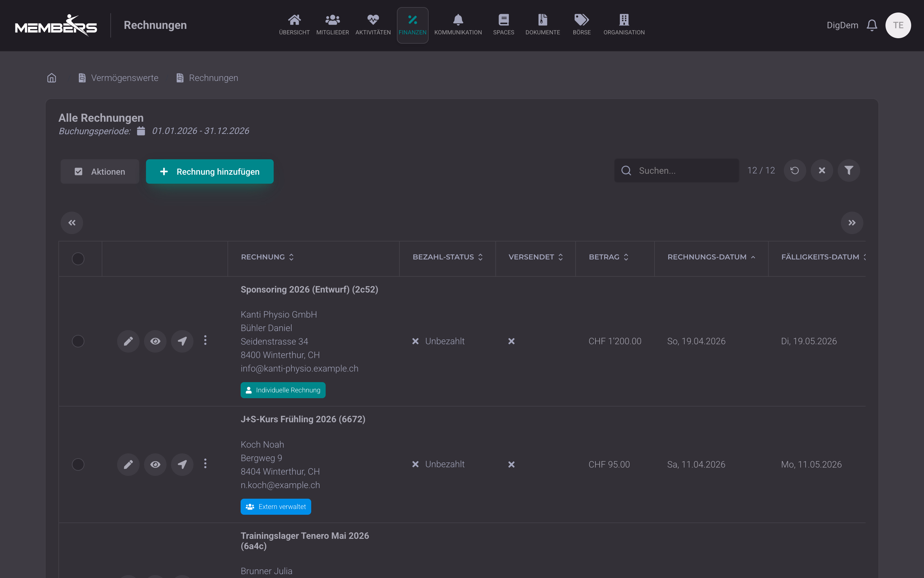Open the Aktionen button
Viewport: 924px width, 578px height.
pyautogui.click(x=100, y=172)
